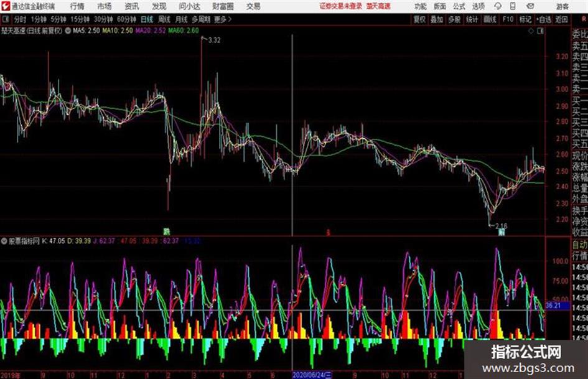
Task: Click the green MA60: 2.60 indicator label
Action: pyautogui.click(x=184, y=30)
